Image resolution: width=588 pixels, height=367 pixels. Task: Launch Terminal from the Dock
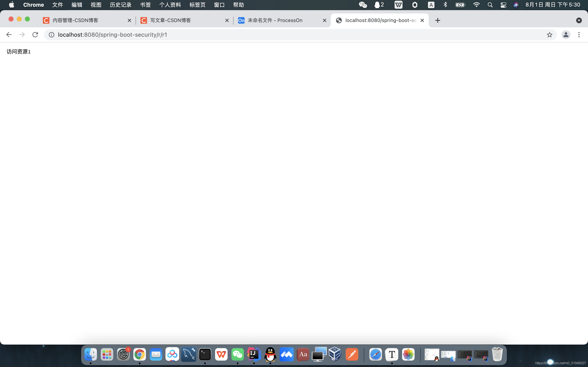(x=205, y=355)
